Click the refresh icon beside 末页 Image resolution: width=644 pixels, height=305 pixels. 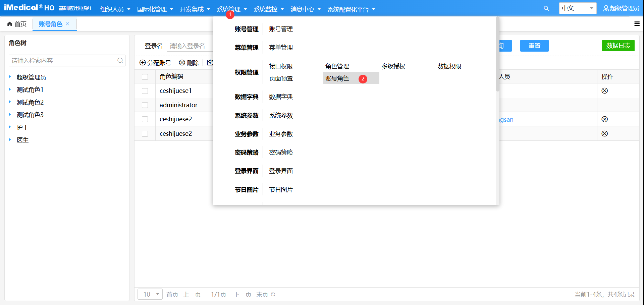(273, 295)
